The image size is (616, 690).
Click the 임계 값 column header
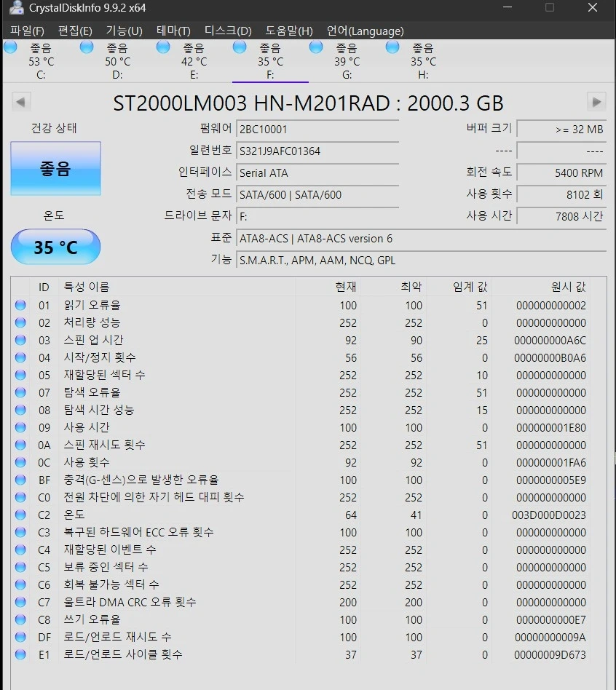click(x=459, y=287)
